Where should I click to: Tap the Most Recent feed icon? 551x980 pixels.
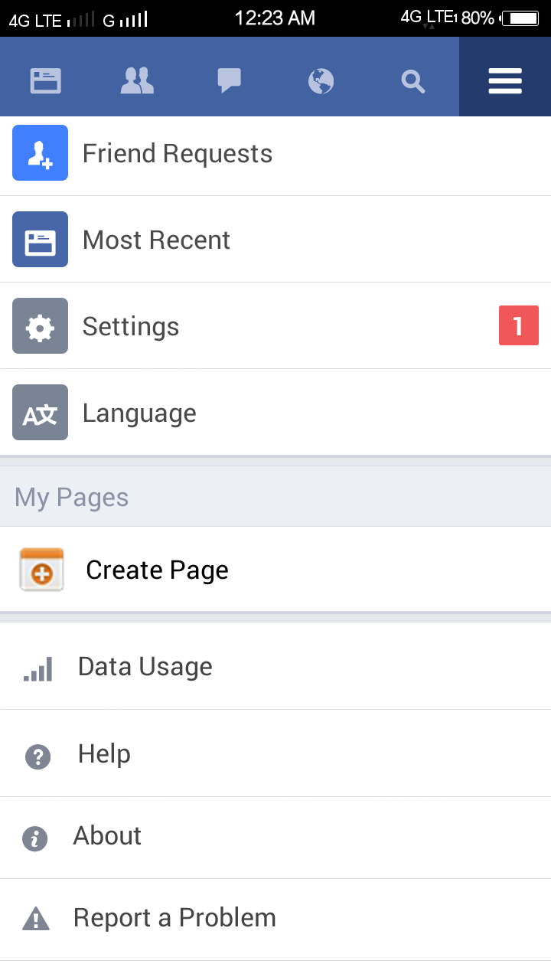coord(40,240)
